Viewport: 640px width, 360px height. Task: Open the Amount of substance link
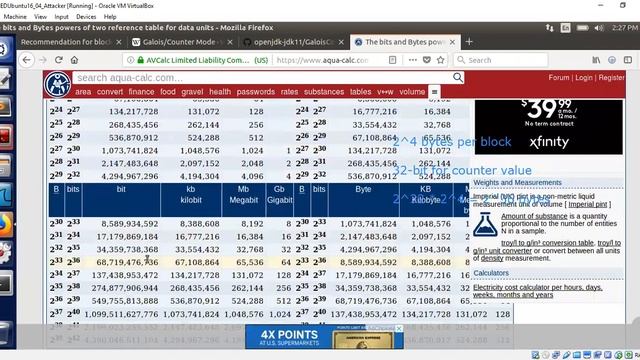click(x=534, y=216)
